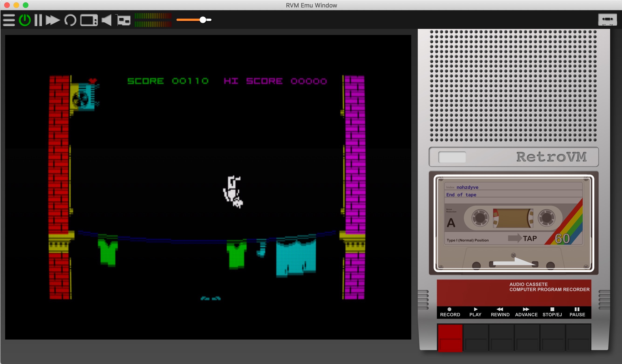622x364 pixels.
Task: Select the End of tape entry
Action: (x=461, y=195)
